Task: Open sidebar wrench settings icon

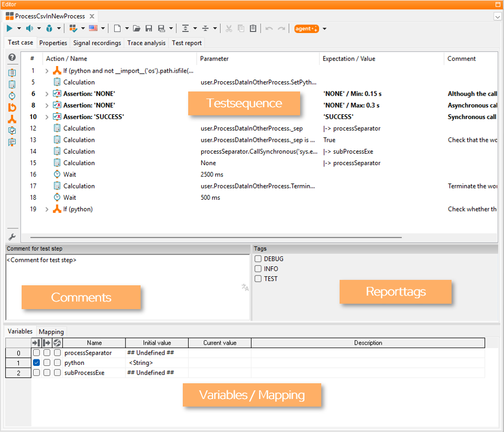Action: (x=12, y=237)
